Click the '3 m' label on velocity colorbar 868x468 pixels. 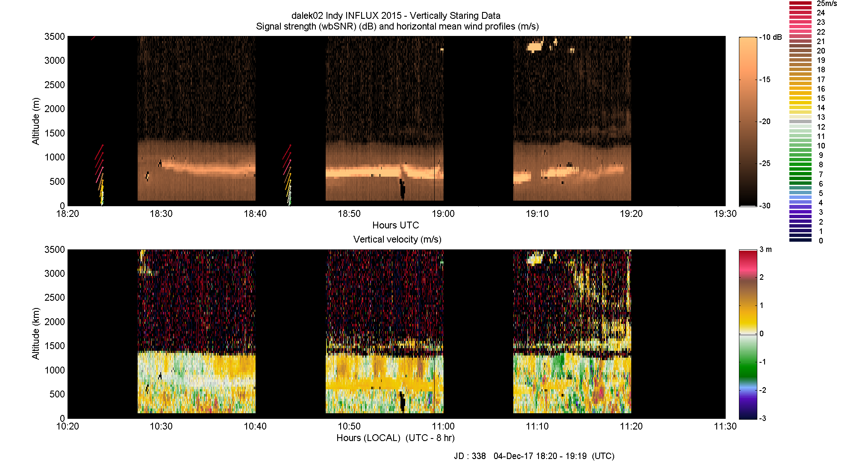coord(766,249)
